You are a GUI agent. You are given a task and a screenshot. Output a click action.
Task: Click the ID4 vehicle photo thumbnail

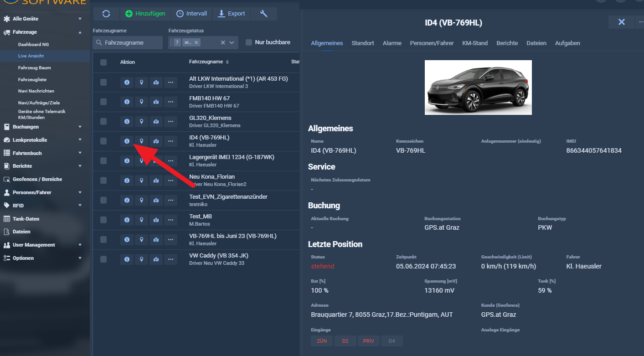click(x=478, y=88)
